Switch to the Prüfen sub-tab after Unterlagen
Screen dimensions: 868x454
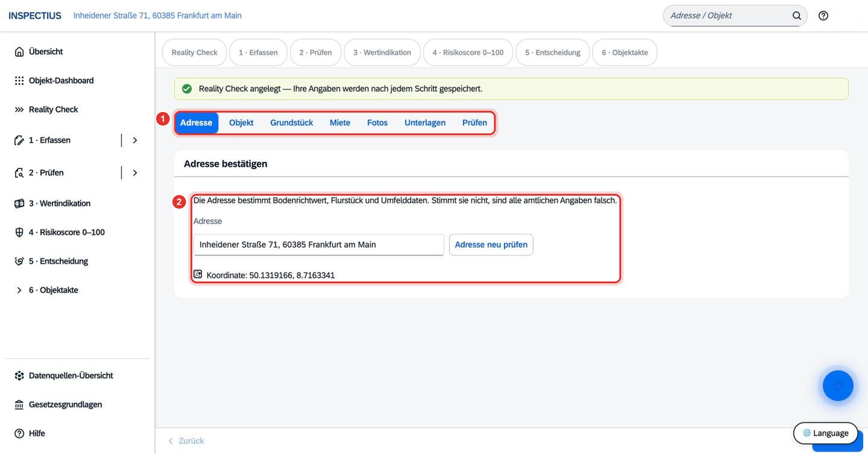[474, 123]
